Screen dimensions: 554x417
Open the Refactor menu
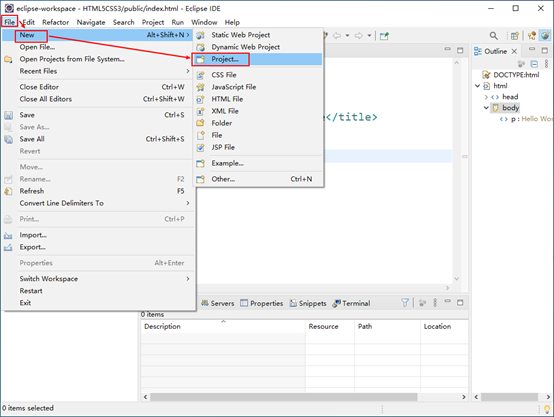click(x=55, y=22)
